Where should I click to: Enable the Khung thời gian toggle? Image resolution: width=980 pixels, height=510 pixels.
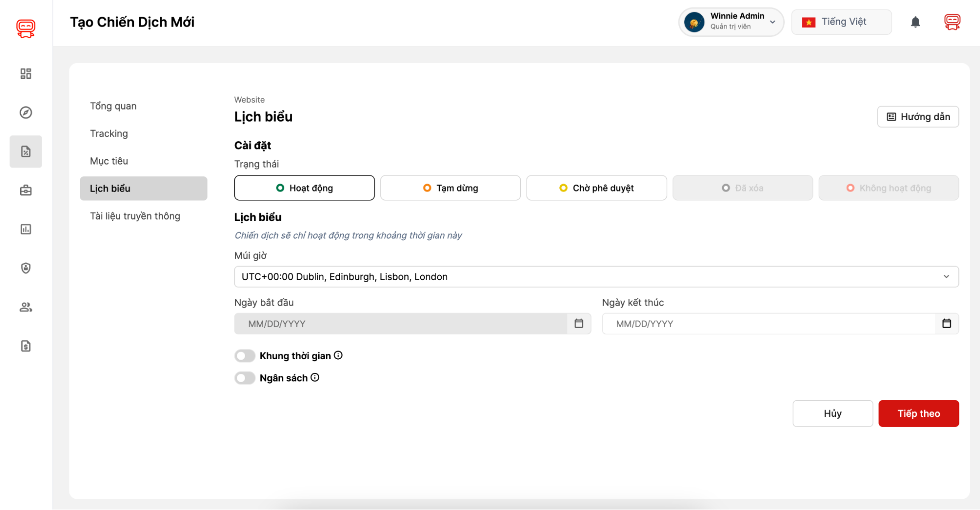pyautogui.click(x=245, y=356)
